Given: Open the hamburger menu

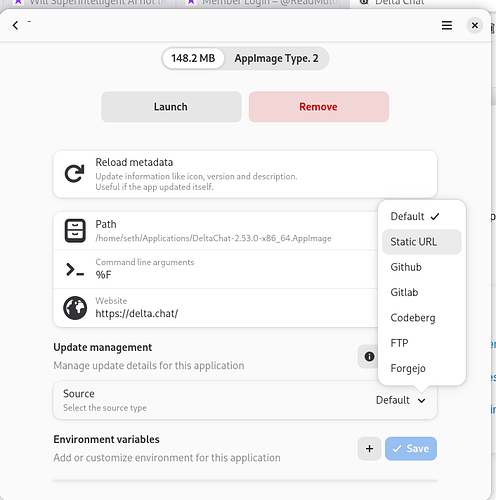Looking at the screenshot, I should [447, 25].
